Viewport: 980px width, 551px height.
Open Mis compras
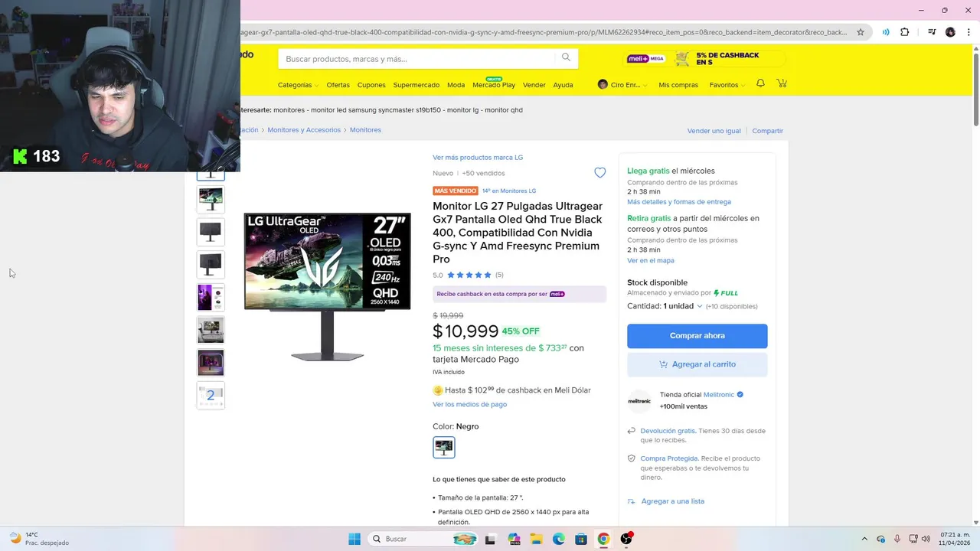click(x=678, y=85)
